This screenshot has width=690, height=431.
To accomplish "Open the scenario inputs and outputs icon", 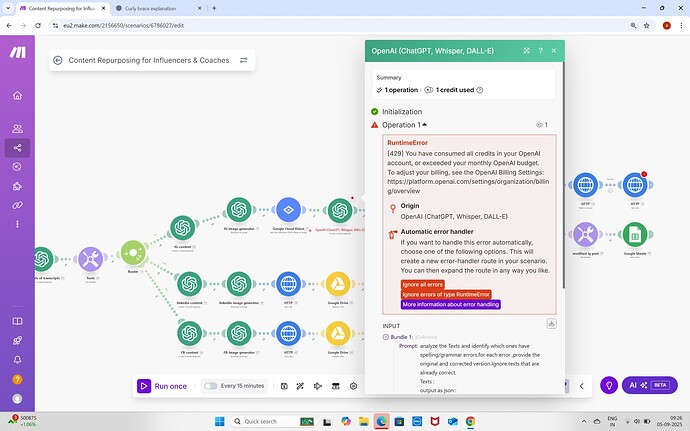I will click(318, 386).
